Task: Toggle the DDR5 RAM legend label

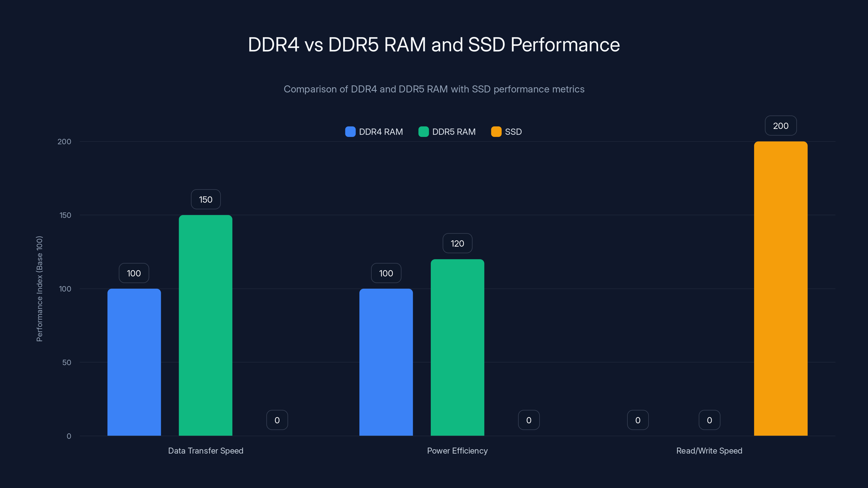Action: coord(454,132)
